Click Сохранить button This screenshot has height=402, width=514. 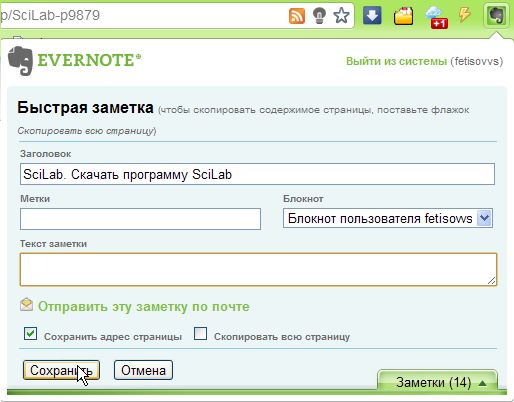(x=61, y=370)
